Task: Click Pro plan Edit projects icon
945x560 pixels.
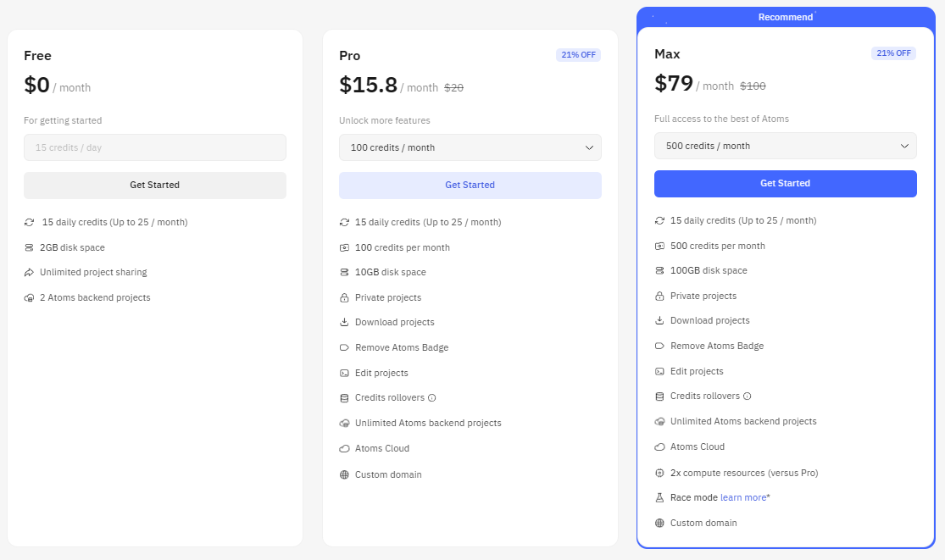Action: tap(344, 373)
